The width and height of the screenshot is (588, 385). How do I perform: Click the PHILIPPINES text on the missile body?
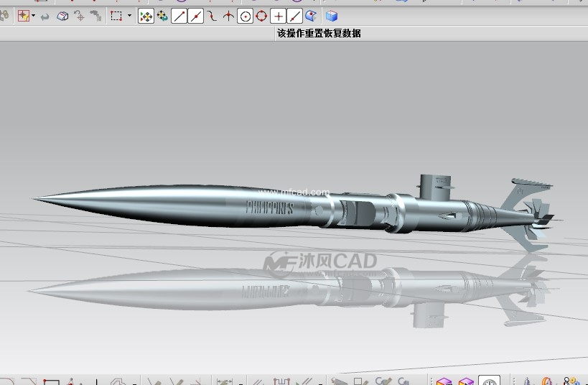[x=270, y=208]
